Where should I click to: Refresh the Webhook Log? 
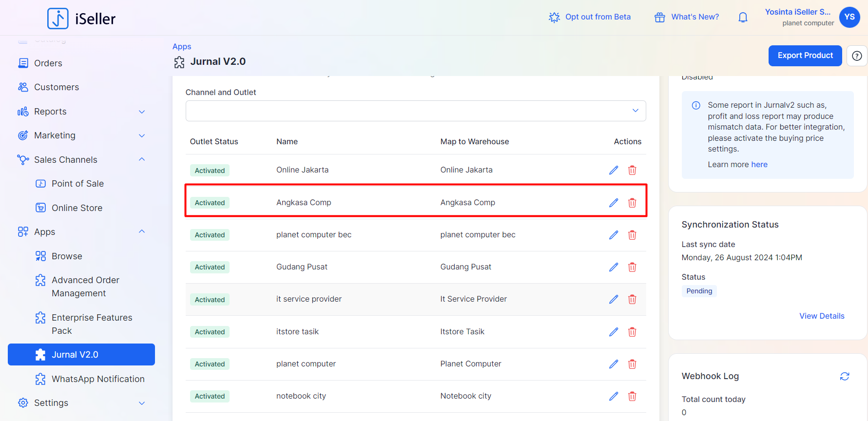[845, 376]
